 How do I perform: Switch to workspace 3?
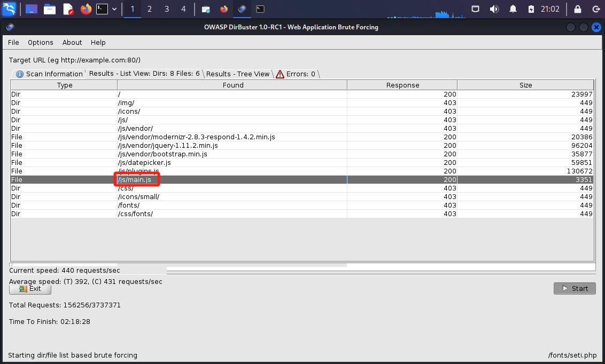(x=167, y=9)
